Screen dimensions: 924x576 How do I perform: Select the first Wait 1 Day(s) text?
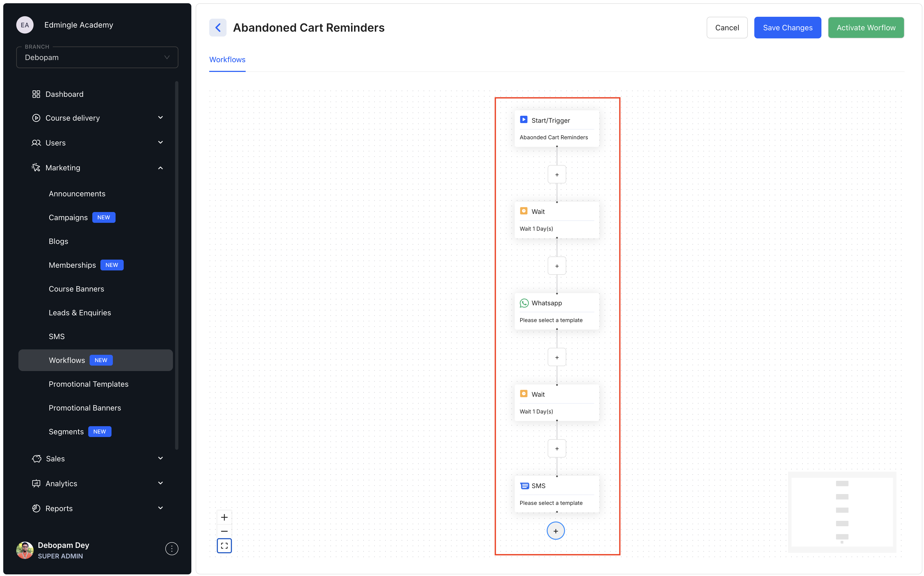[536, 229]
